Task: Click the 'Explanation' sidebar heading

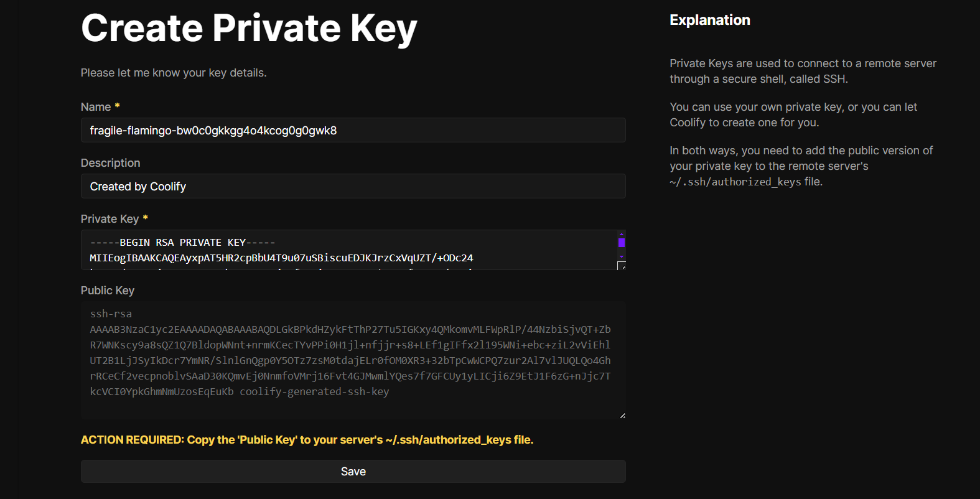Action: pos(709,21)
